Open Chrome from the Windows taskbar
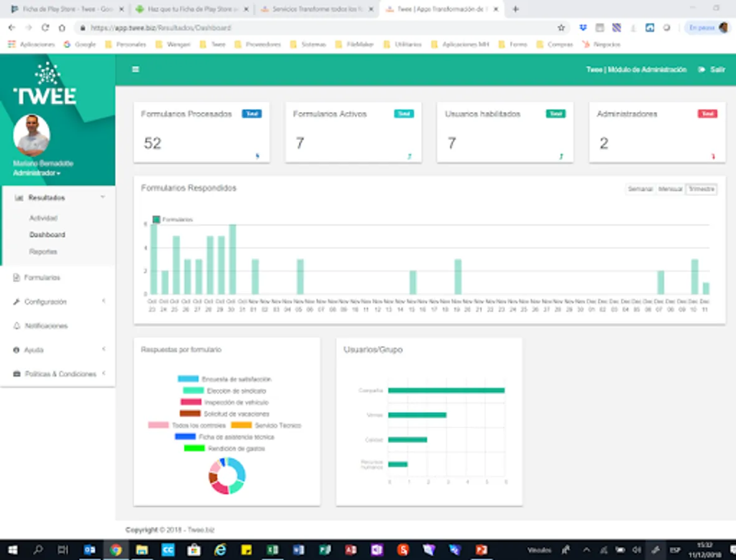 (x=115, y=550)
